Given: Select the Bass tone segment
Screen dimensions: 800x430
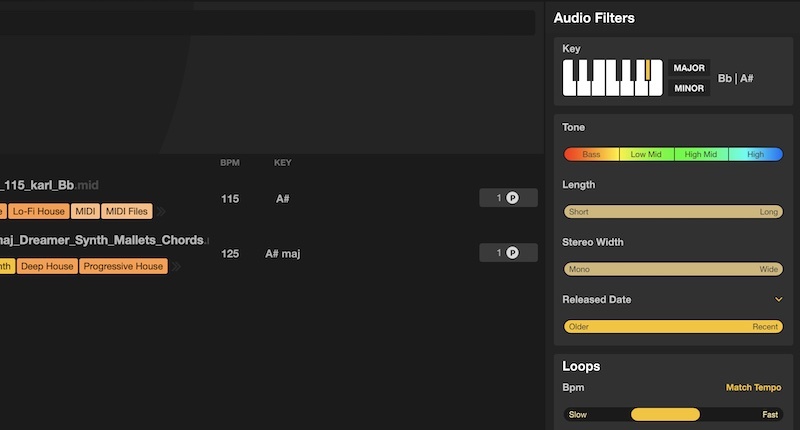Looking at the screenshot, I should [592, 155].
